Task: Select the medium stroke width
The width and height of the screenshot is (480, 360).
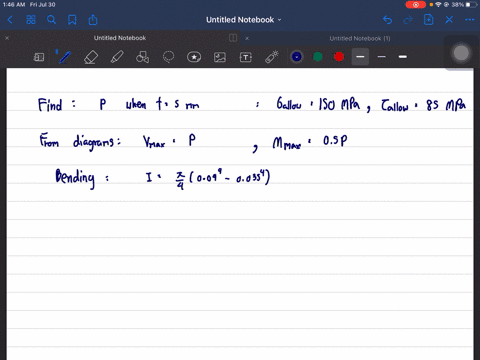Action: tap(403, 57)
